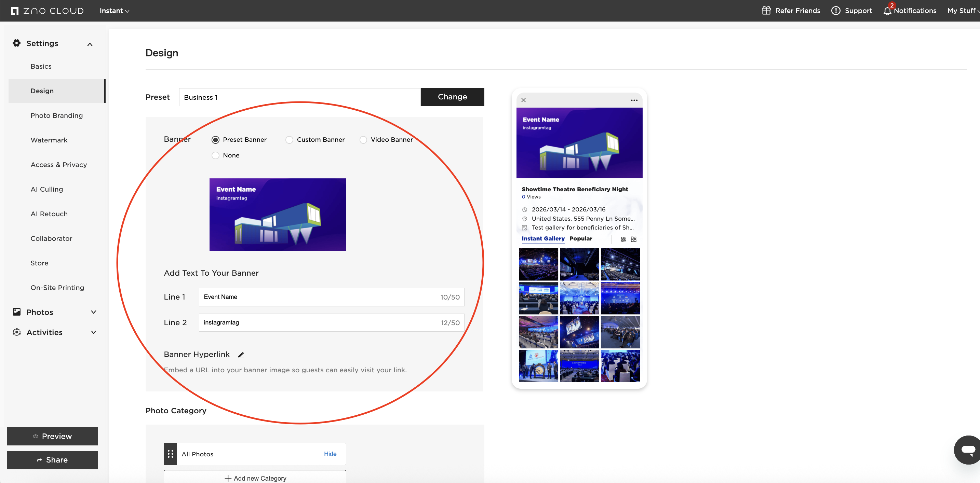Click the QR code icon in preview
This screenshot has height=483, width=980.
(x=623, y=239)
